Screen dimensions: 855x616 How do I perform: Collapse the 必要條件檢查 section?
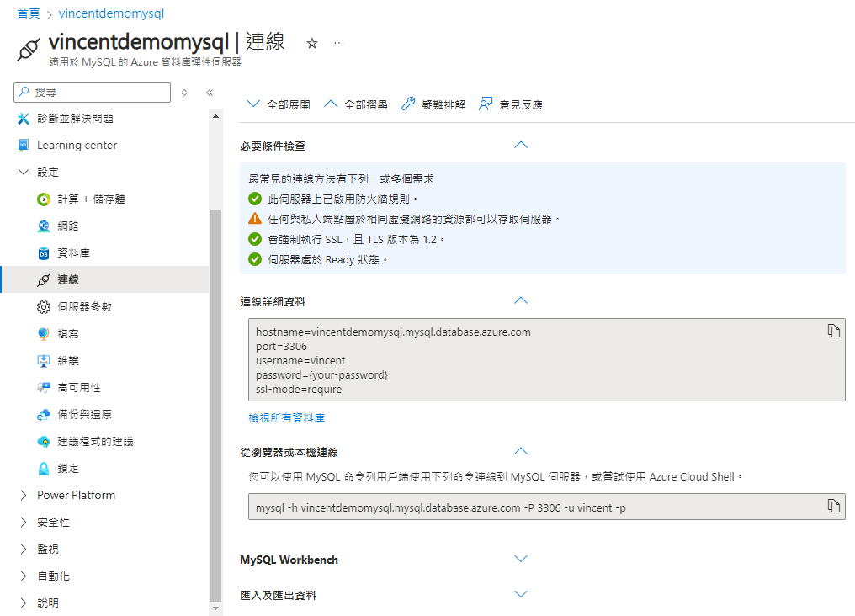[x=521, y=145]
